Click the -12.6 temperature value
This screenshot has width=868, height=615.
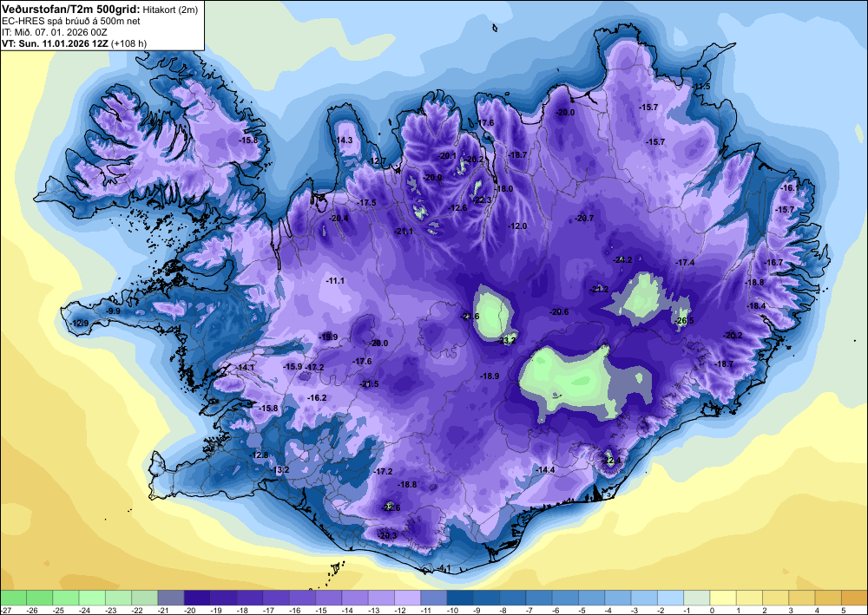457,208
